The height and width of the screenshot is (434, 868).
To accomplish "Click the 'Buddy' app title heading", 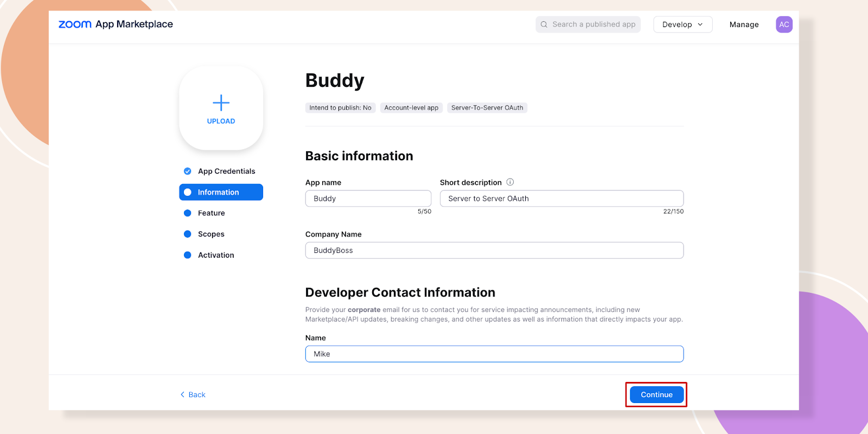I will [x=335, y=80].
